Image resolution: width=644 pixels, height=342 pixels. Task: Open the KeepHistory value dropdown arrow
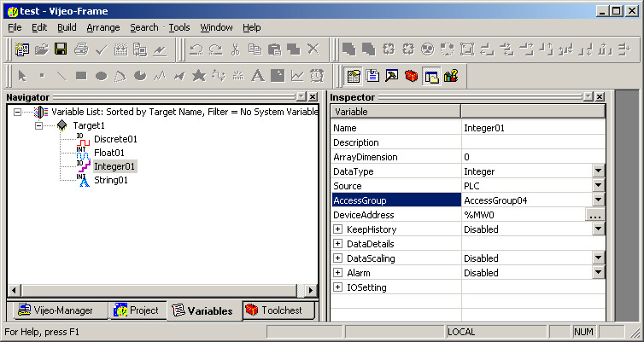[x=599, y=229]
